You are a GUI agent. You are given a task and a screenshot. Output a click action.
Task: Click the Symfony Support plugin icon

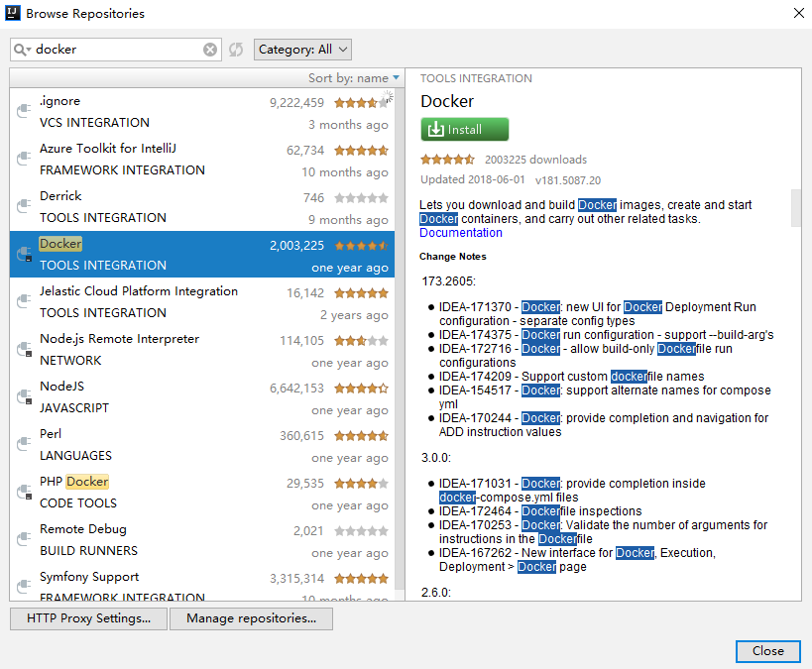pyautogui.click(x=24, y=587)
